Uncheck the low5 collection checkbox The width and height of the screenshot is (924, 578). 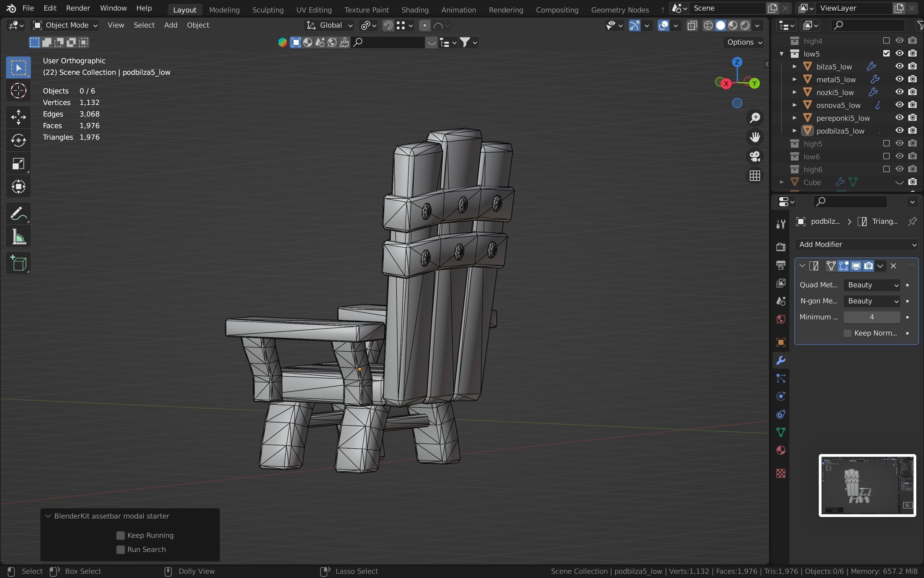[x=886, y=54]
